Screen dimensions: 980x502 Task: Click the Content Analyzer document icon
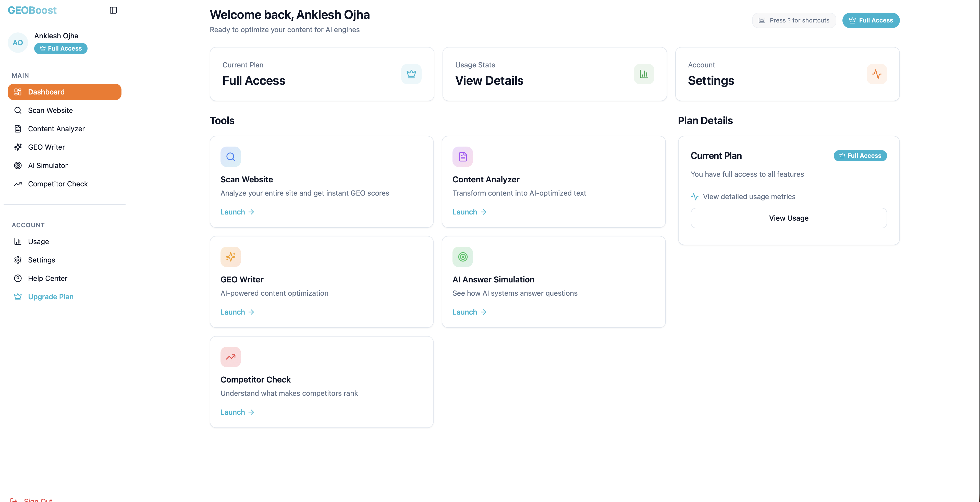[x=462, y=157]
